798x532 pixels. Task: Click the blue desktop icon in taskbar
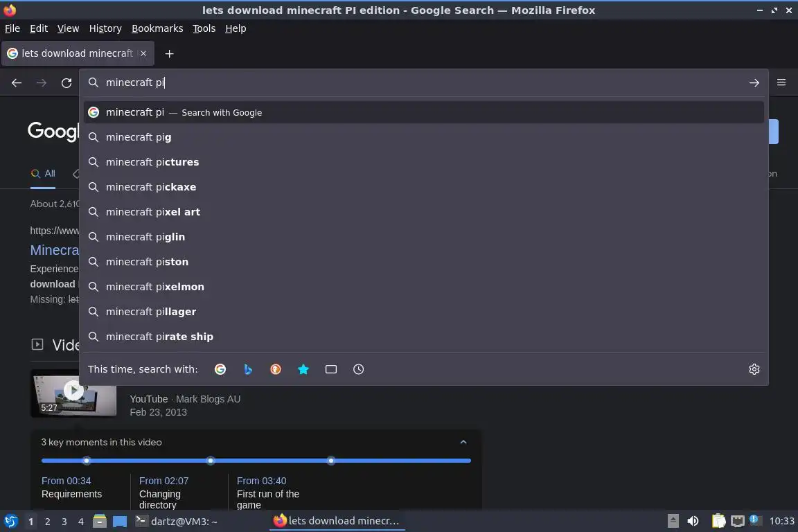[x=120, y=522]
